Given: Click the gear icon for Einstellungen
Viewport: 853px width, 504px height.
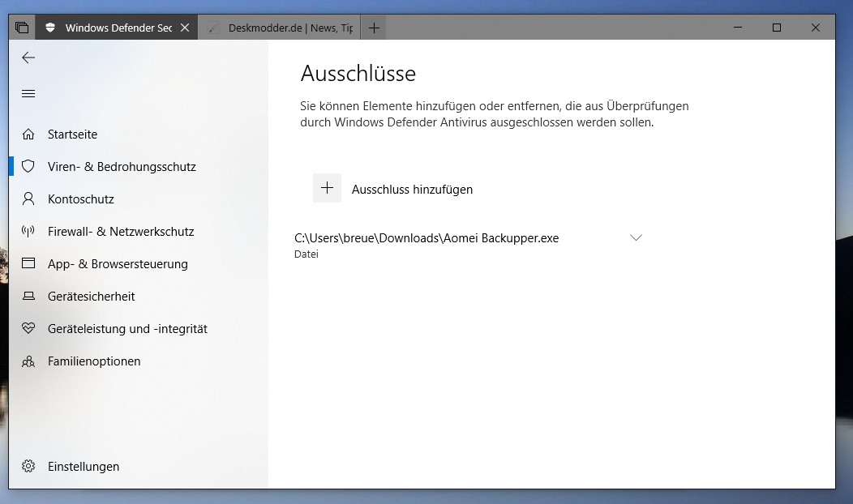Looking at the screenshot, I should point(28,466).
